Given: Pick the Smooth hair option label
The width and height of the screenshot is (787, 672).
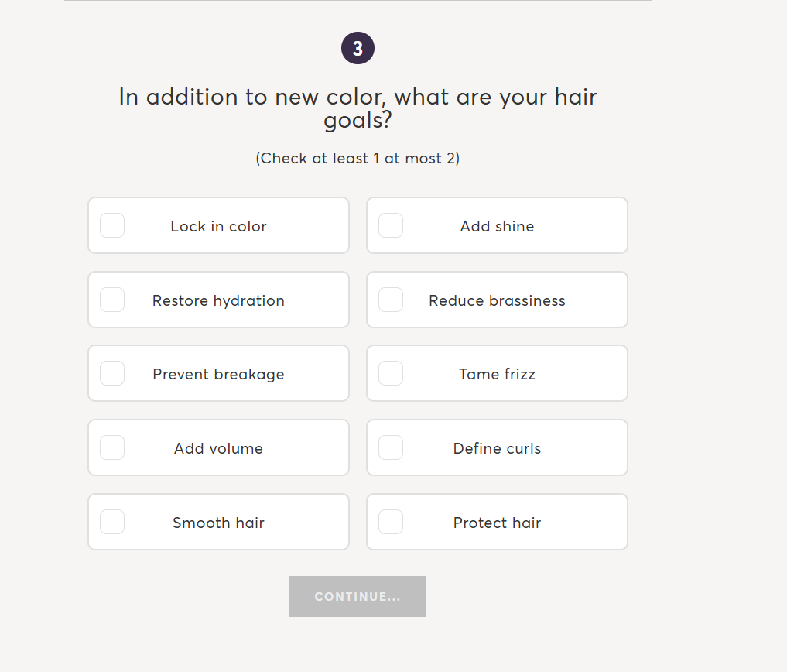Looking at the screenshot, I should [x=218, y=523].
